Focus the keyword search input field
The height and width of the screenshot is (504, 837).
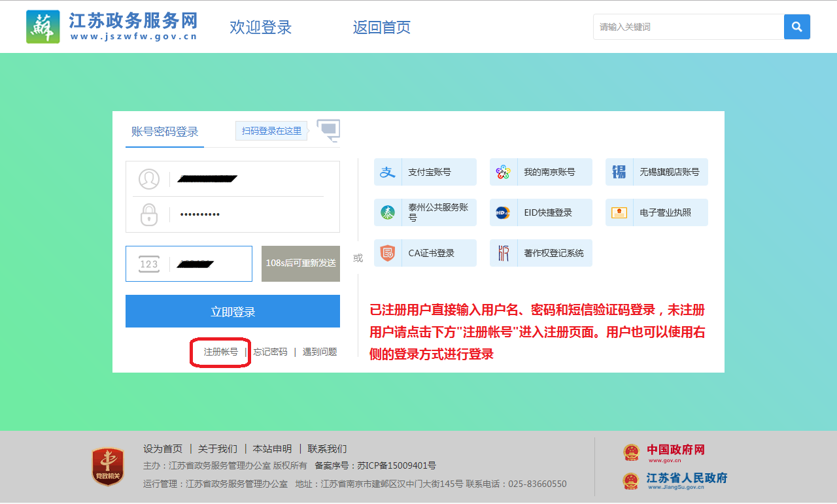pyautogui.click(x=689, y=27)
